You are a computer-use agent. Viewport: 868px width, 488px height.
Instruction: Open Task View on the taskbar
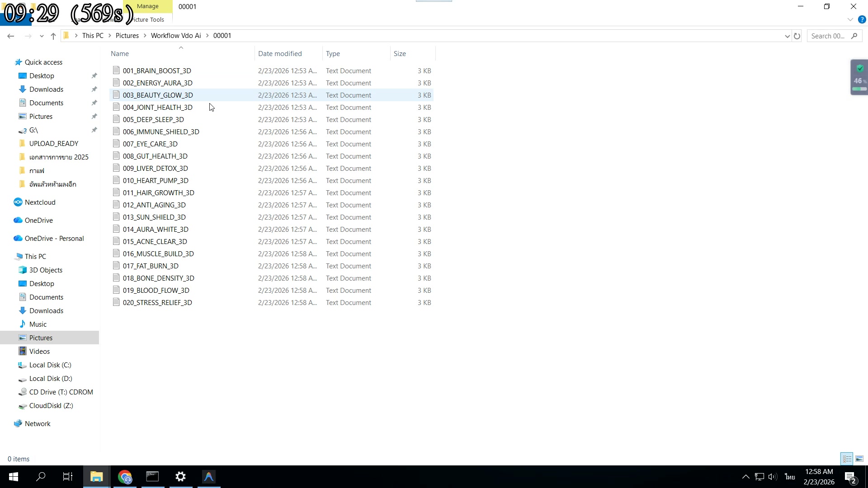[x=68, y=477]
